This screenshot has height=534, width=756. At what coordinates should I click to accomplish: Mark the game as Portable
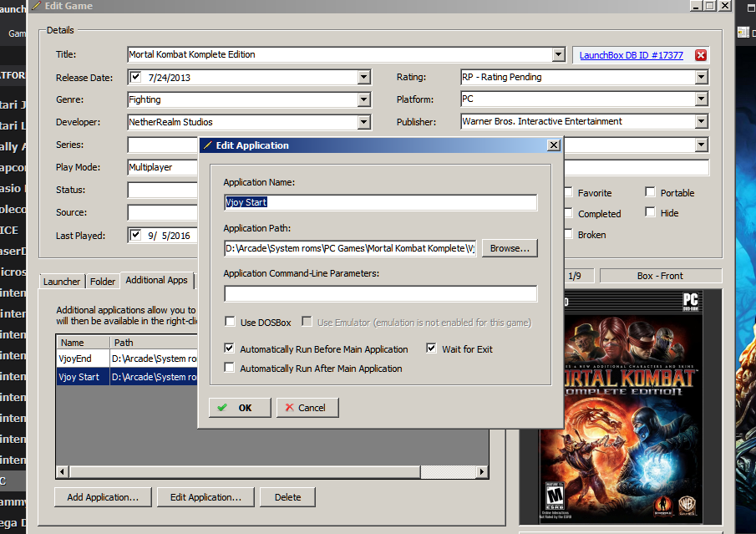click(651, 192)
